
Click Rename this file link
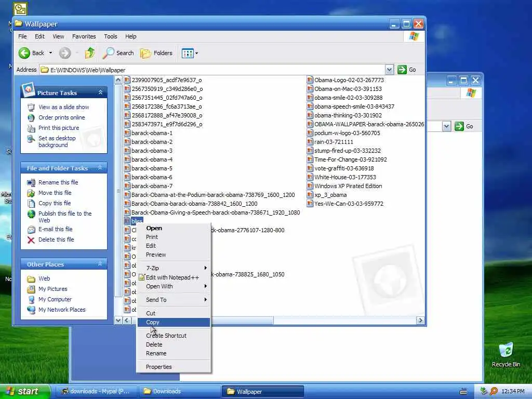58,182
